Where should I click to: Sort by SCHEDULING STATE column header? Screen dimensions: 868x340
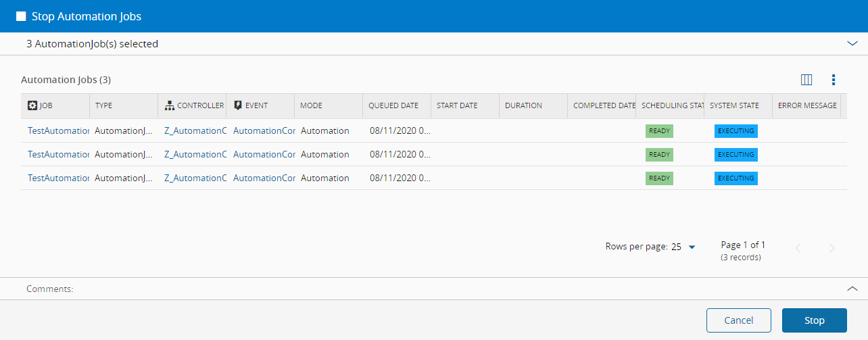point(672,105)
